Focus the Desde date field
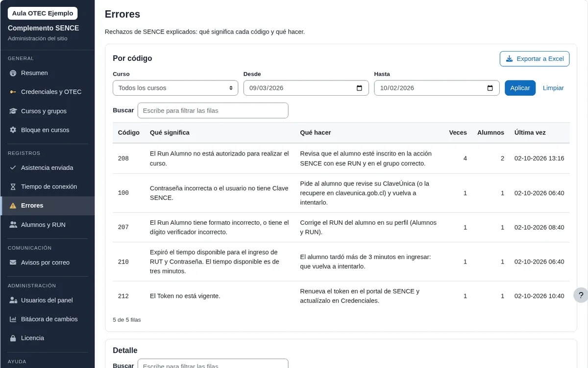The image size is (588, 368). (306, 88)
